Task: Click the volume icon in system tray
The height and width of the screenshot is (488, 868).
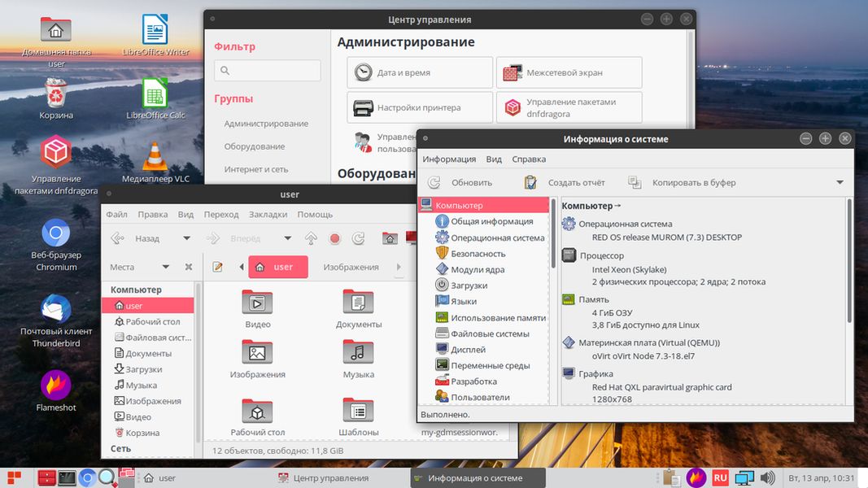Action: (767, 478)
